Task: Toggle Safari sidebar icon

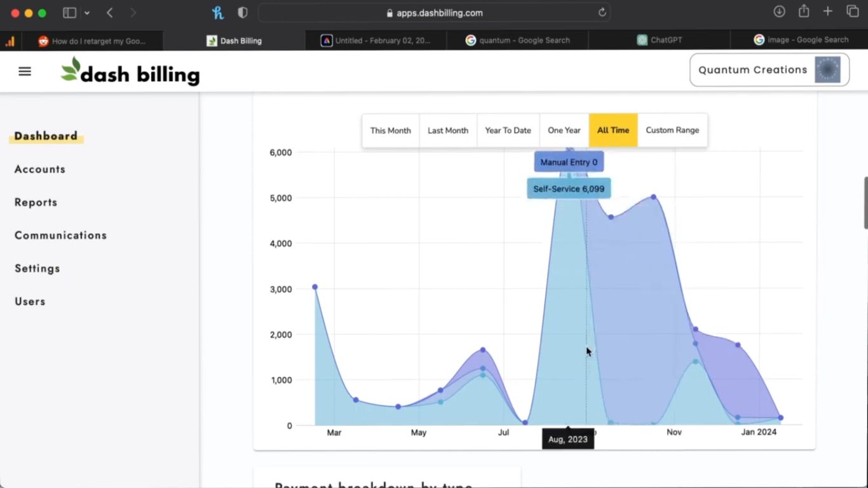Action: (x=69, y=13)
